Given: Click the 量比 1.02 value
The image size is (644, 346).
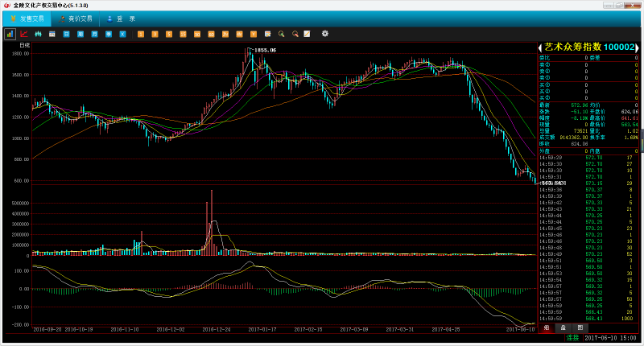Looking at the screenshot, I should point(633,131).
